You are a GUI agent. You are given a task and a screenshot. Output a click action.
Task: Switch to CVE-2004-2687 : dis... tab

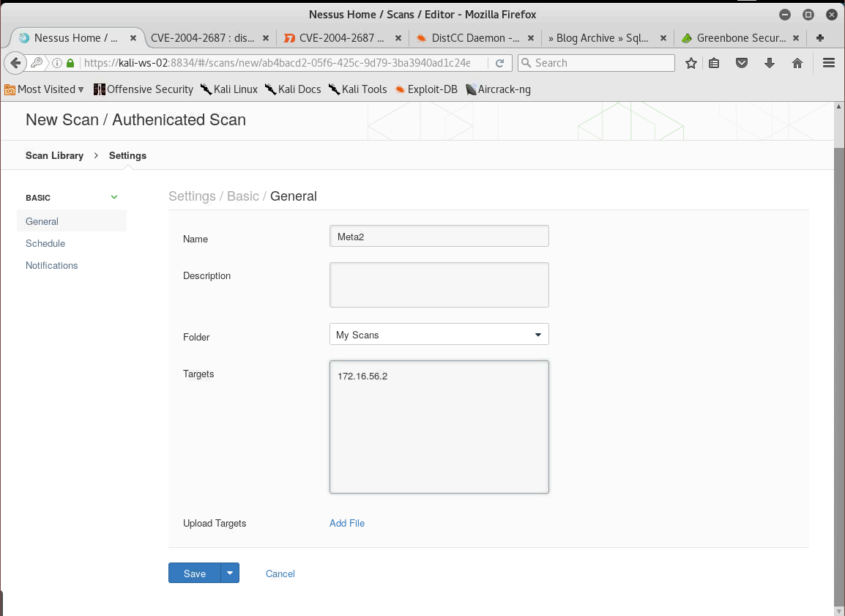pos(203,38)
